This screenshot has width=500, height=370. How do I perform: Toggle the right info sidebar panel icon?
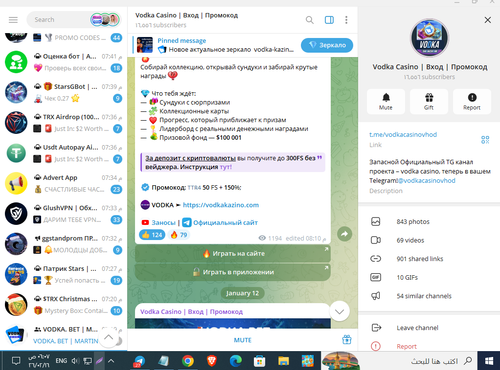click(x=329, y=20)
